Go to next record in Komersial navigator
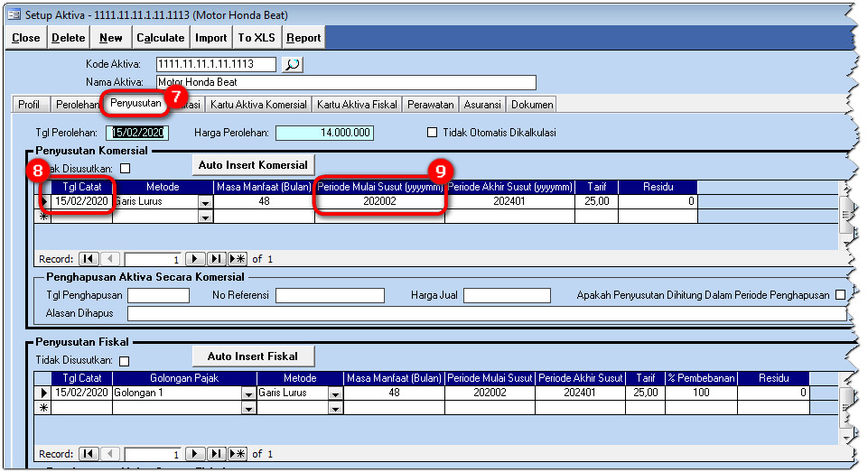This screenshot has height=472, width=868. click(x=196, y=259)
